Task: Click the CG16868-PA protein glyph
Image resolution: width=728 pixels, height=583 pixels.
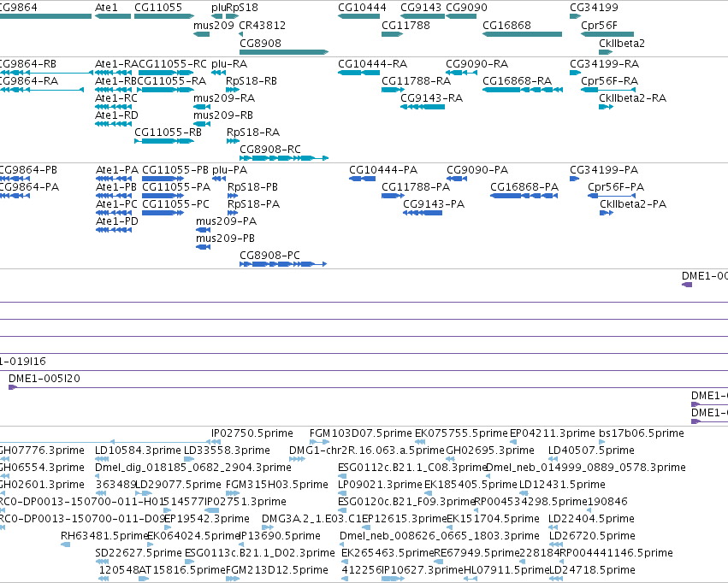Action: click(524, 197)
